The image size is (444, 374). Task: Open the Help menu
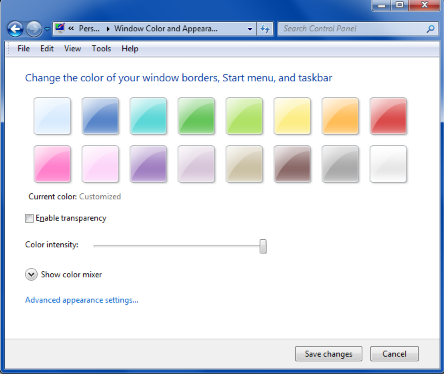pyautogui.click(x=130, y=49)
